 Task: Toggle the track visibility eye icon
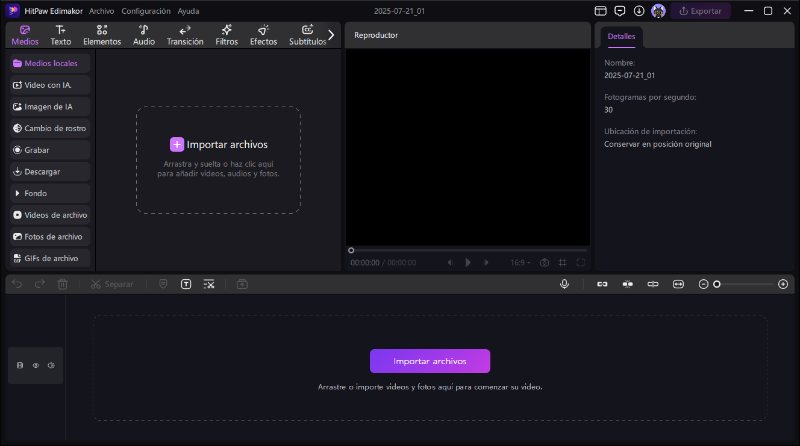pyautogui.click(x=35, y=366)
